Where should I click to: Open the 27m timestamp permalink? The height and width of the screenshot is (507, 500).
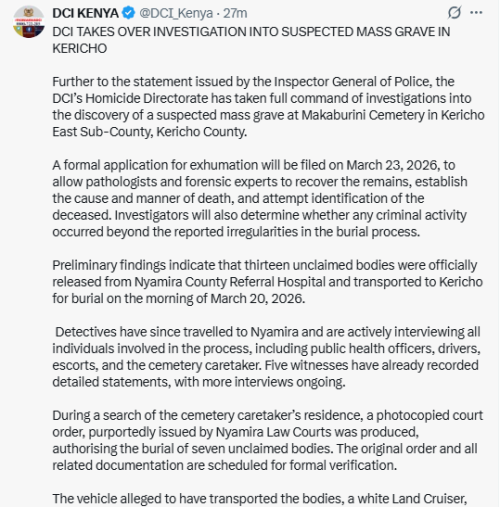pos(235,13)
